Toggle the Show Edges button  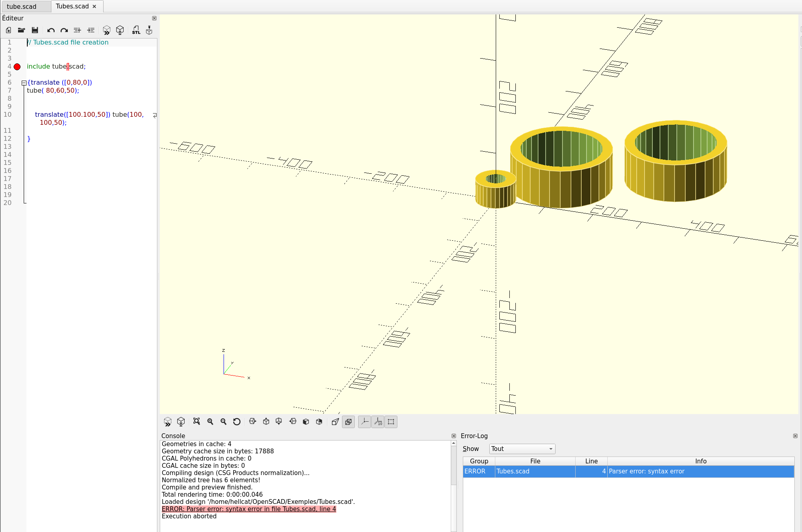coord(391,421)
